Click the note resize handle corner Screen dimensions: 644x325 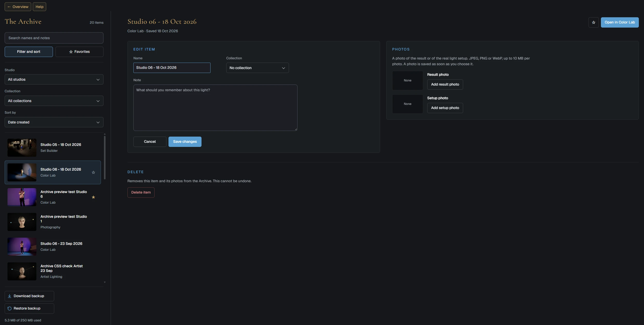tap(296, 129)
